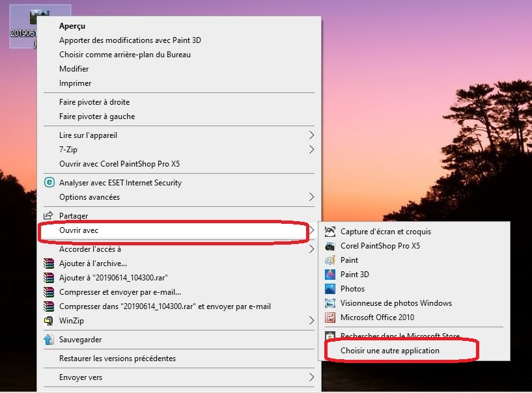
Task: Click the Microsoft Office 2010 icon
Action: (330, 318)
